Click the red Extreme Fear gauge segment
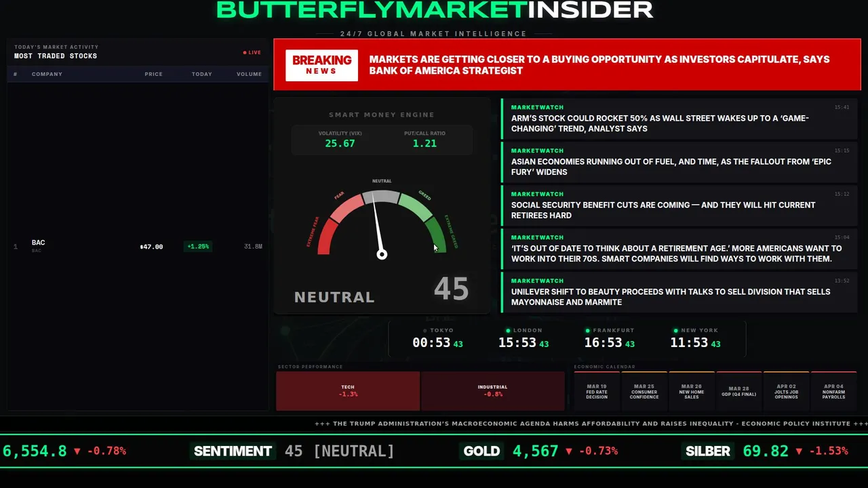Image resolution: width=868 pixels, height=488 pixels. click(x=328, y=237)
